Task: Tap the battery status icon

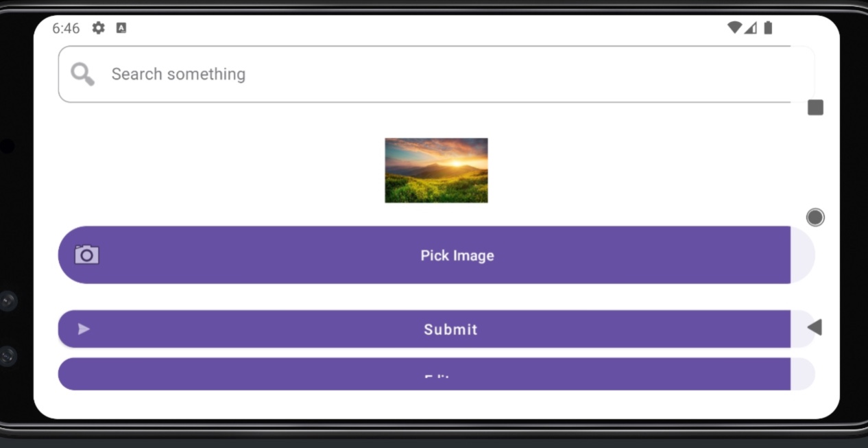Action: (768, 27)
